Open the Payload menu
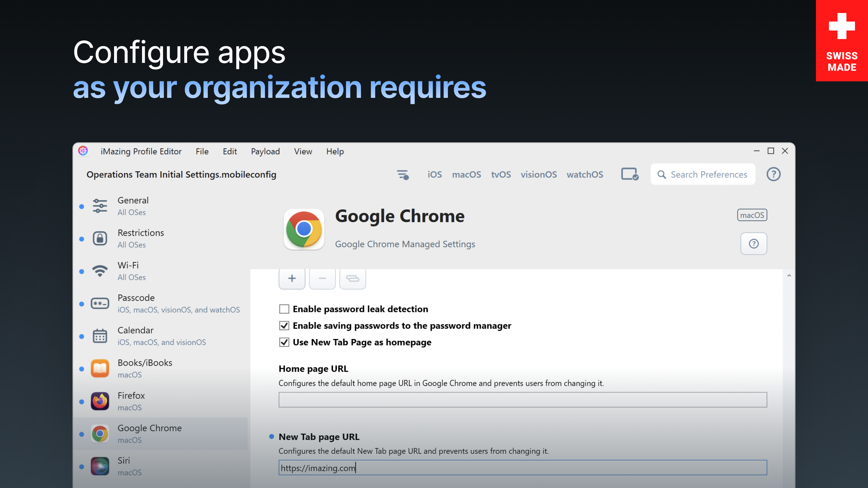Screen dimensions: 868x488 265,151
